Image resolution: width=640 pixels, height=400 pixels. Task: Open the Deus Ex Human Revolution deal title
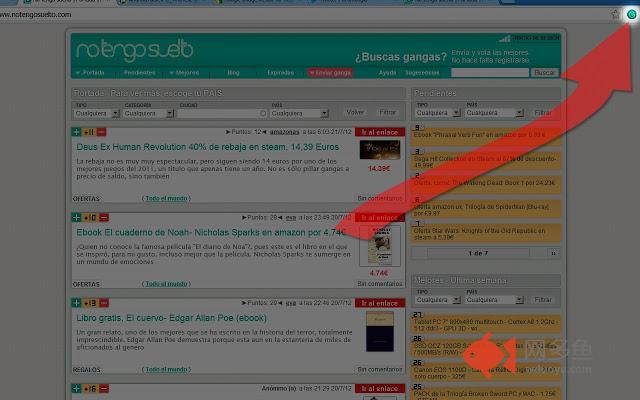208,147
